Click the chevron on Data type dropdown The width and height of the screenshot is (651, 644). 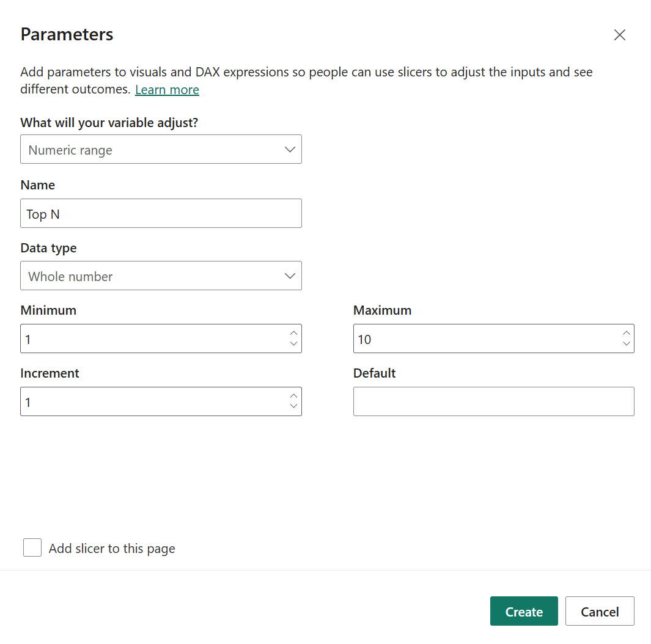[x=290, y=276]
